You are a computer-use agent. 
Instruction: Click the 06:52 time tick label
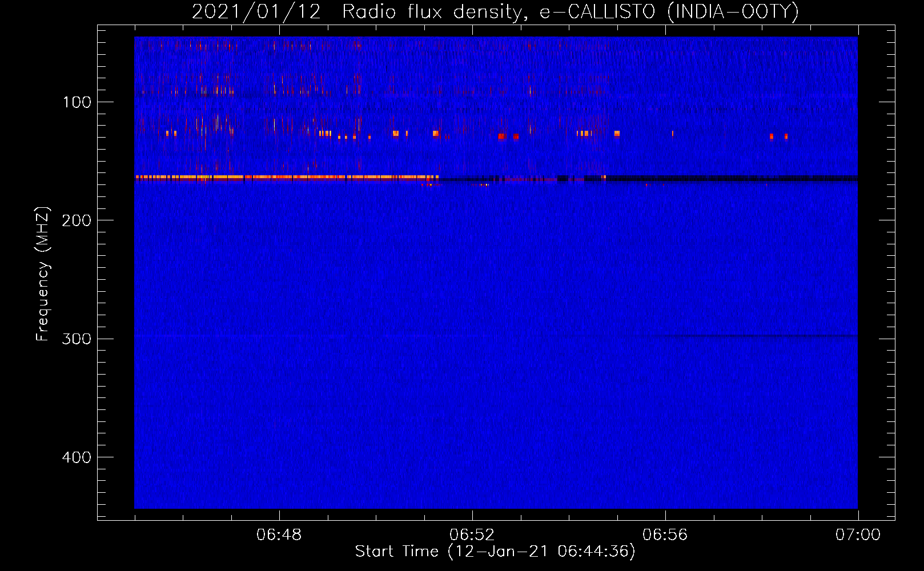coord(472,535)
